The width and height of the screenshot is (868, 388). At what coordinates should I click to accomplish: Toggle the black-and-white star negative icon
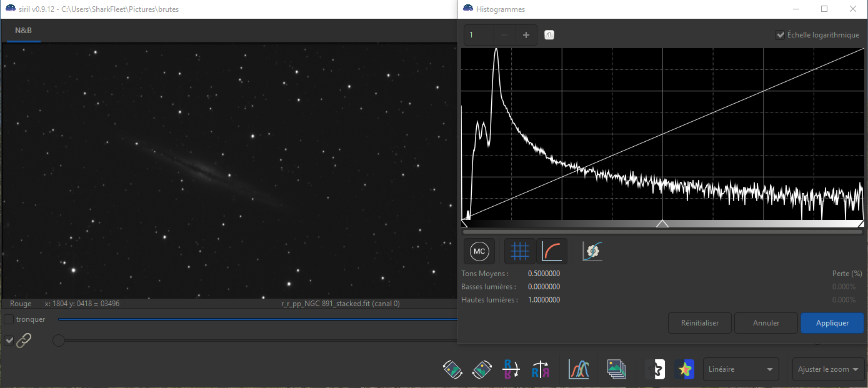coord(655,369)
